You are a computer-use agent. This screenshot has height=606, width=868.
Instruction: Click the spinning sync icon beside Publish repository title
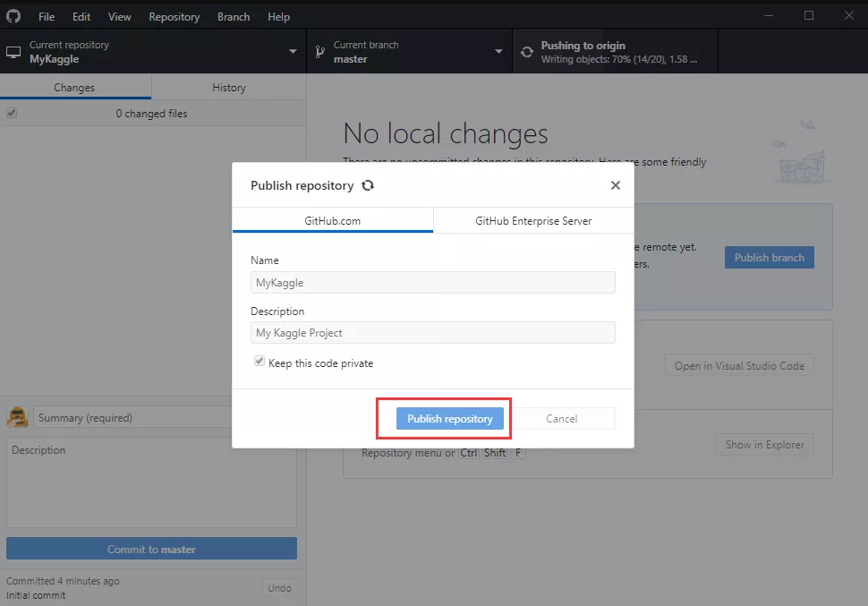tap(368, 185)
